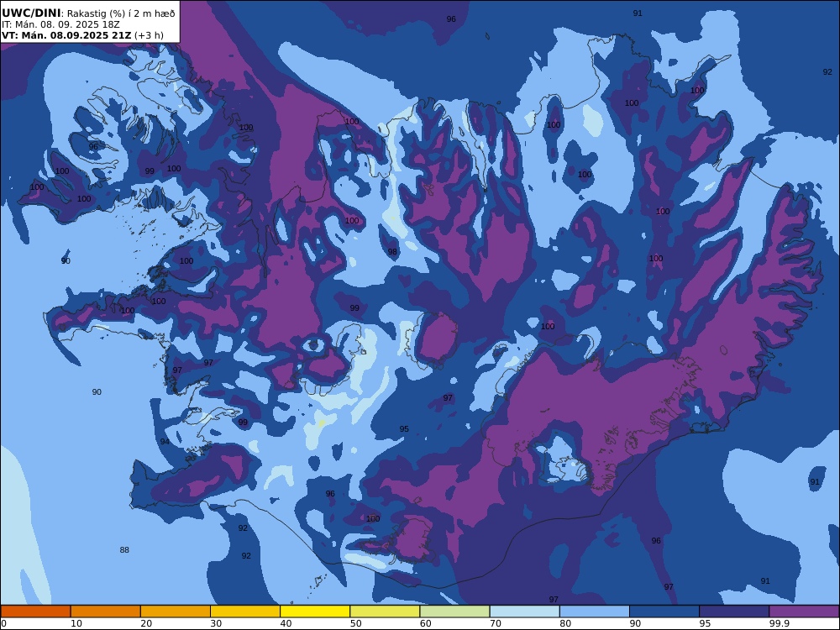Screen dimensions: 840x630
Task: Click the '70' tick label on the color scale
Action: click(x=496, y=623)
